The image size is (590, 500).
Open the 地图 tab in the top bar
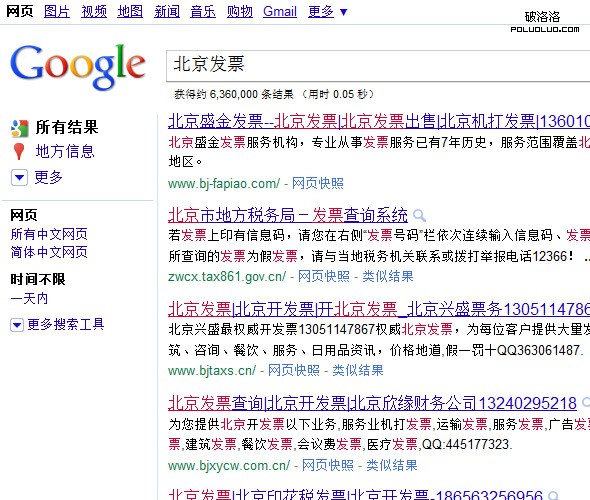click(130, 12)
